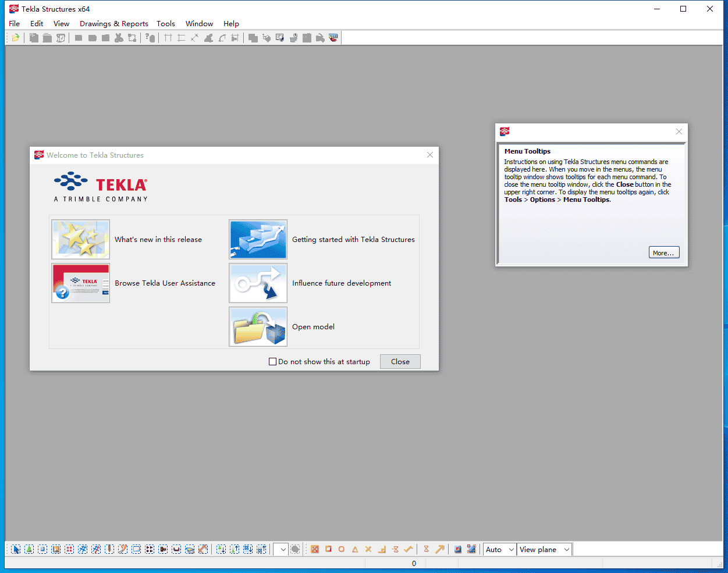
Task: Click the Browse Tekla User Assistance thumbnail
Action: [81, 283]
